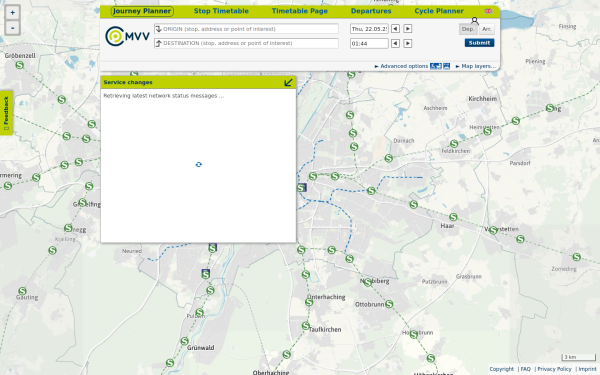
Task: Open the Feedback side tab
Action: click(6, 113)
